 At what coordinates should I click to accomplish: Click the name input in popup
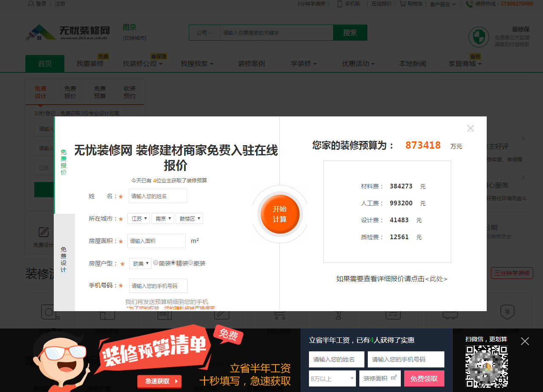point(158,196)
